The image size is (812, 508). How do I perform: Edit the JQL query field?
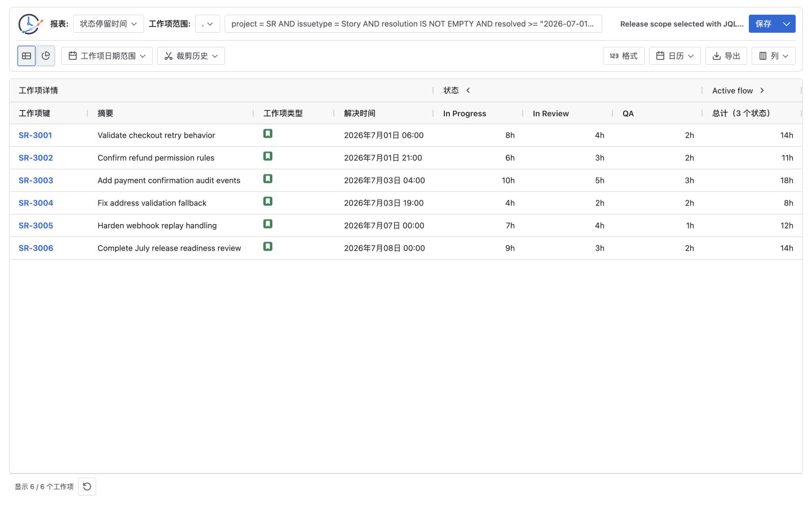click(413, 24)
